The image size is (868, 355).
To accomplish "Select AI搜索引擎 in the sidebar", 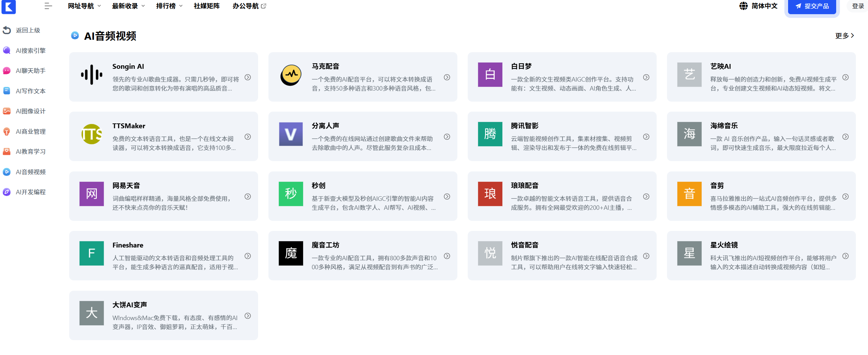I will [24, 51].
